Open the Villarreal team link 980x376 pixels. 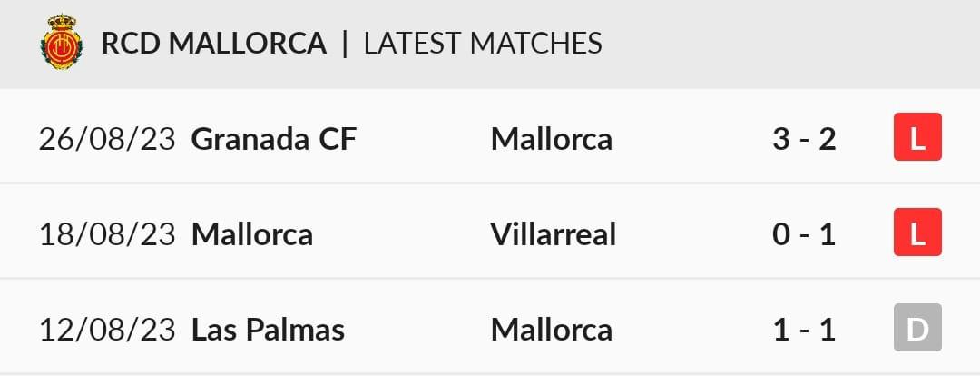[x=554, y=234]
